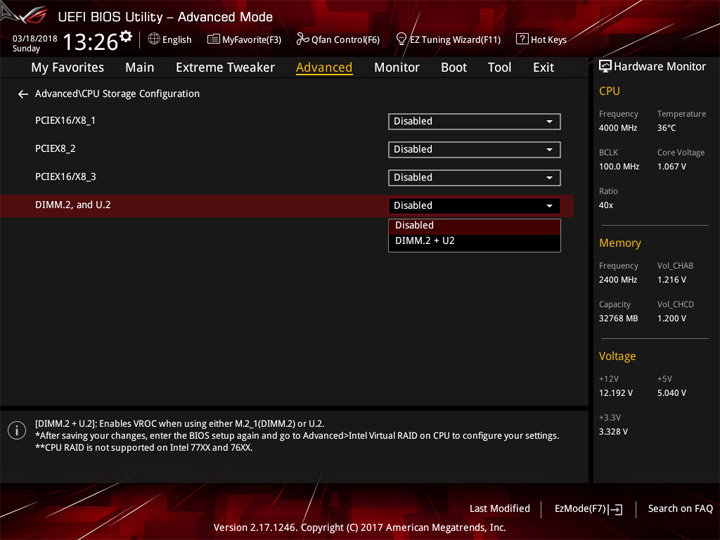This screenshot has width=720, height=540.
Task: Go to the Monitor tab
Action: pyautogui.click(x=397, y=68)
